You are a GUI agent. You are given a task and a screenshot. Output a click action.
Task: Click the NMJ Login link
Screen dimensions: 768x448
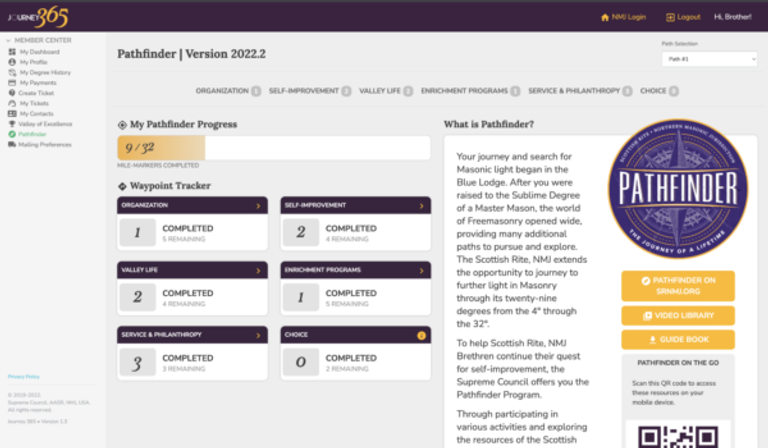624,17
